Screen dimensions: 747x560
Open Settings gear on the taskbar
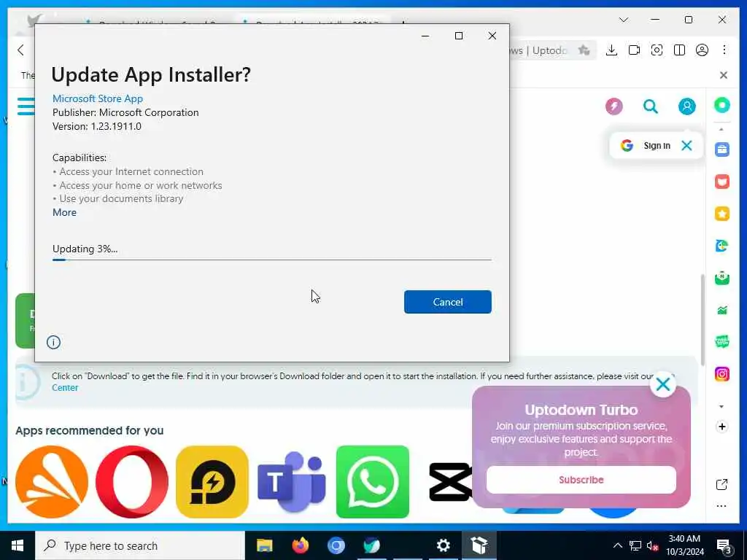coord(443,545)
